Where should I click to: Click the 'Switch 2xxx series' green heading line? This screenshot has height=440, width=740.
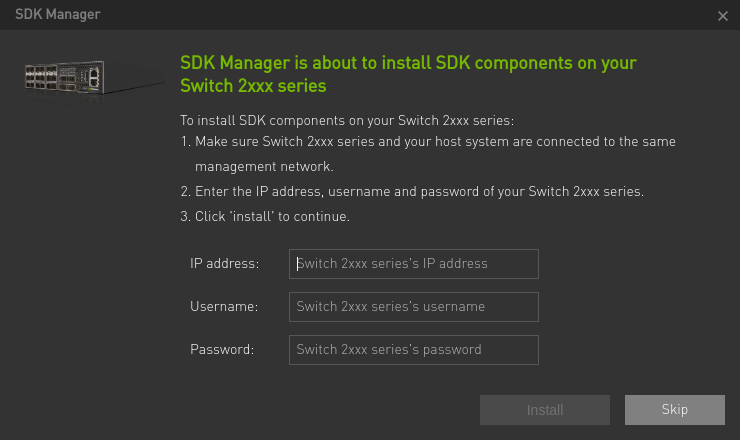pyautogui.click(x=253, y=86)
